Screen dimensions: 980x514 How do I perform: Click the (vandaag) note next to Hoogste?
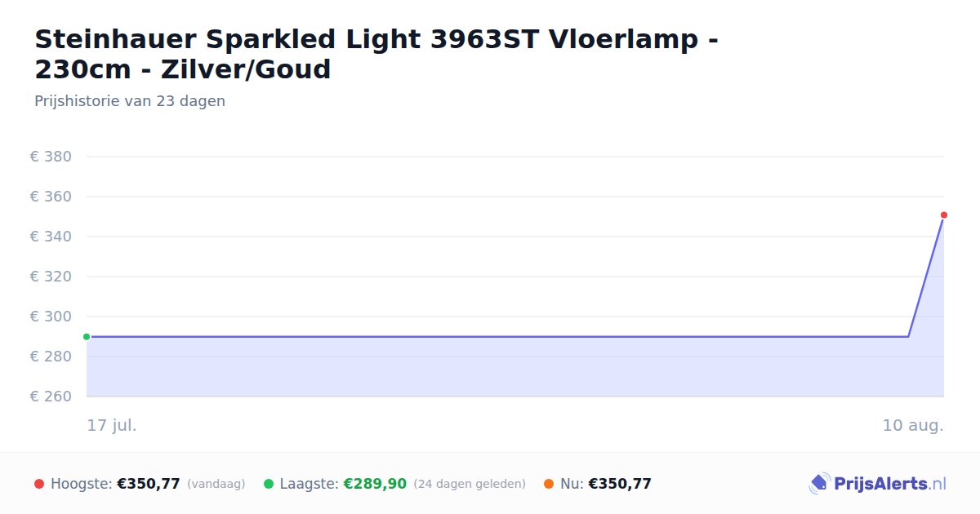[x=216, y=484]
